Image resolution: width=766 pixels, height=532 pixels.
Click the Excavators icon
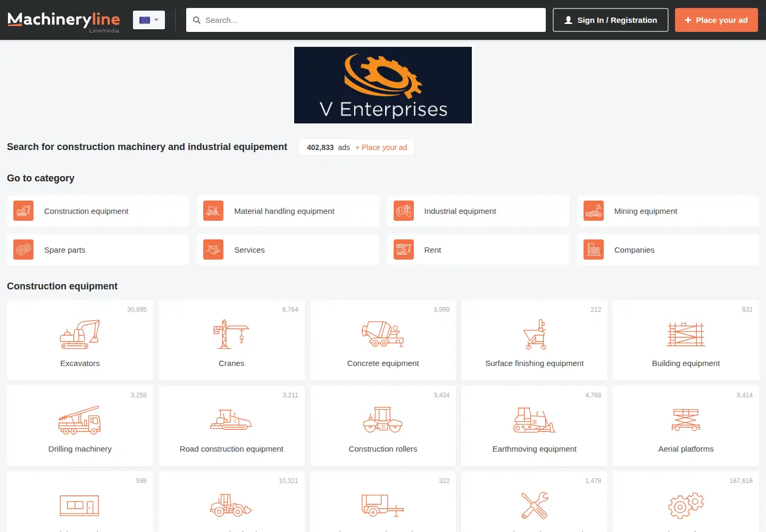pyautogui.click(x=80, y=334)
